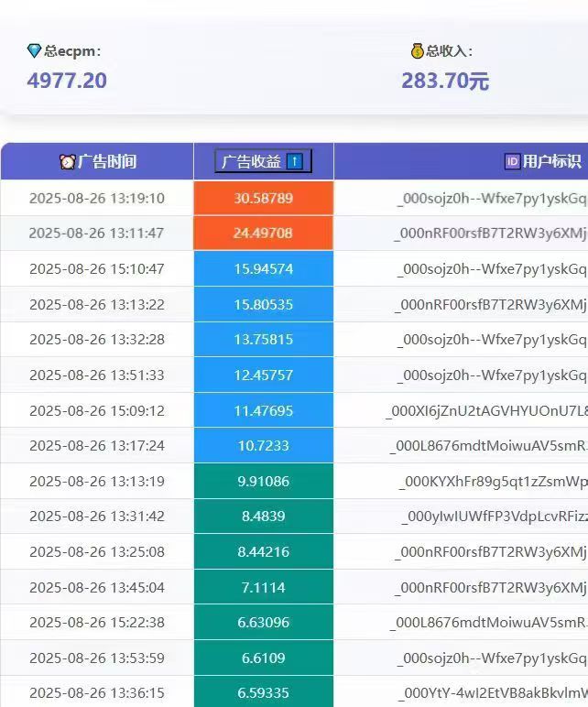The width and height of the screenshot is (588, 707).
Task: Click the green revenue cell 9.91086
Action: pos(264,481)
